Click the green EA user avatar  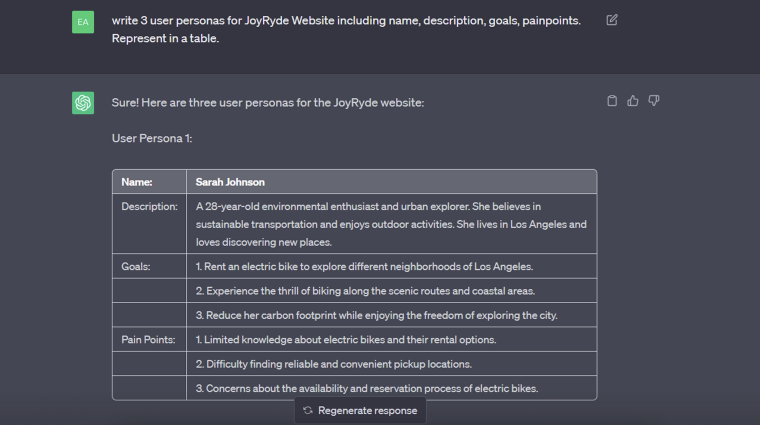tap(83, 22)
